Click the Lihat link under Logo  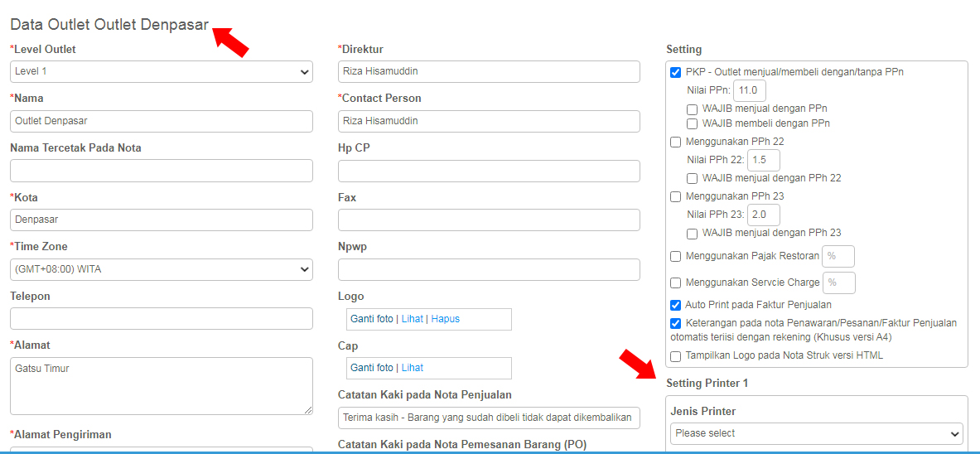412,319
